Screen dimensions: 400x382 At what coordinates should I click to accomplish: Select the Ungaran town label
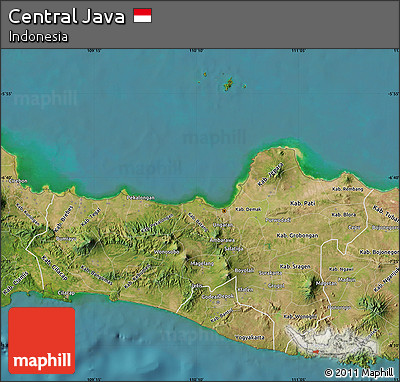pyautogui.click(x=223, y=225)
